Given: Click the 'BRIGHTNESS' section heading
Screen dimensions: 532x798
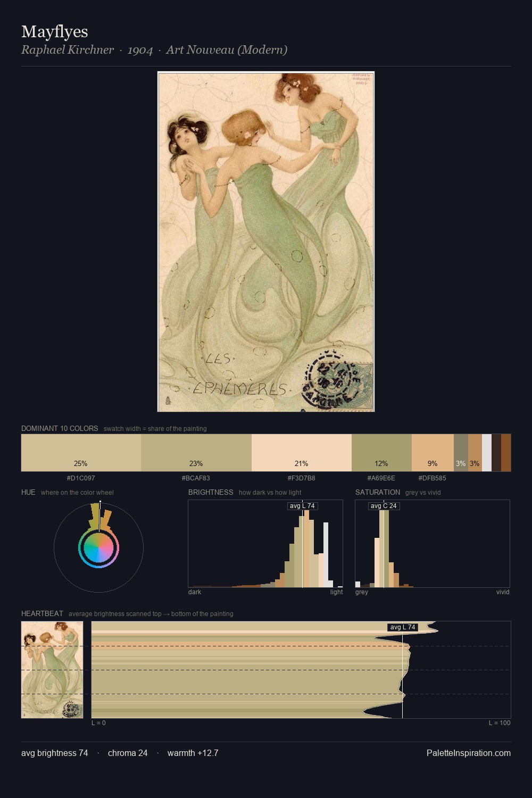Looking at the screenshot, I should [211, 492].
